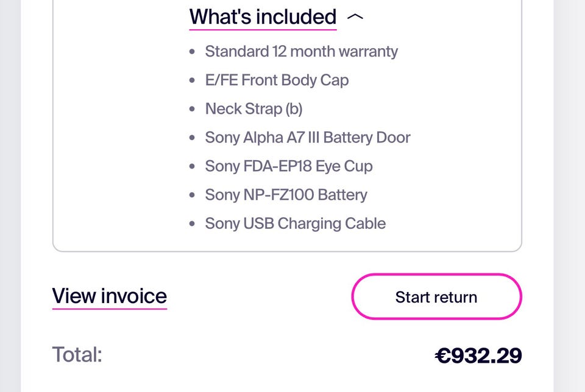The width and height of the screenshot is (585, 392).
Task: Click the bullet beside E/FE Front Body Cap
Action: (x=193, y=80)
